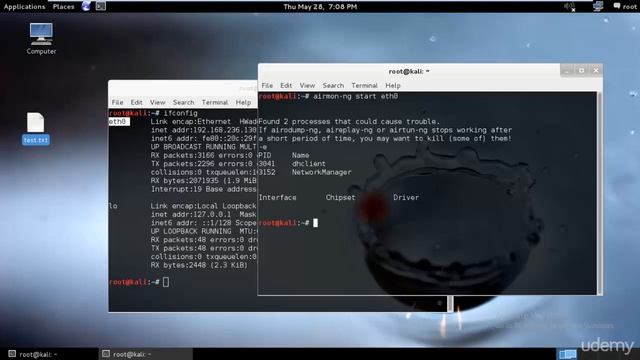This screenshot has width=640, height=360.
Task: Click the date and time clock in top panel
Action: [320, 7]
